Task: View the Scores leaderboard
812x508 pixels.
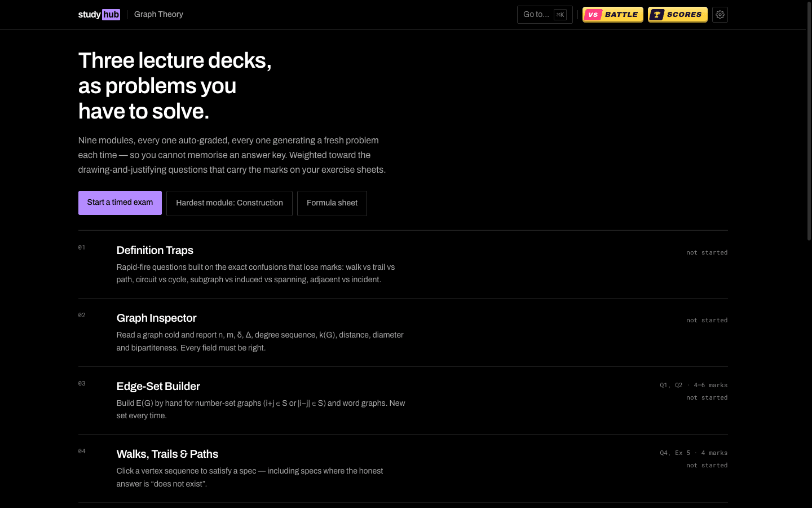Action: pyautogui.click(x=677, y=15)
